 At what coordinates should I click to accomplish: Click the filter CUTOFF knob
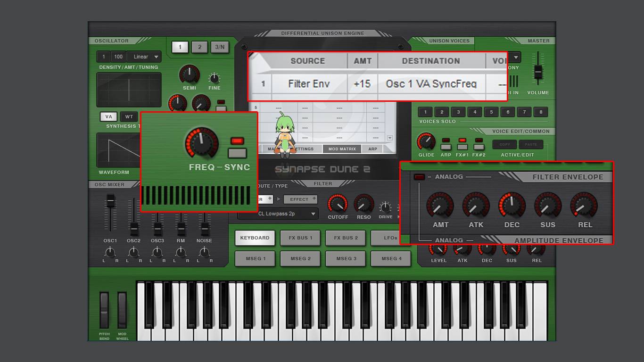tap(338, 204)
